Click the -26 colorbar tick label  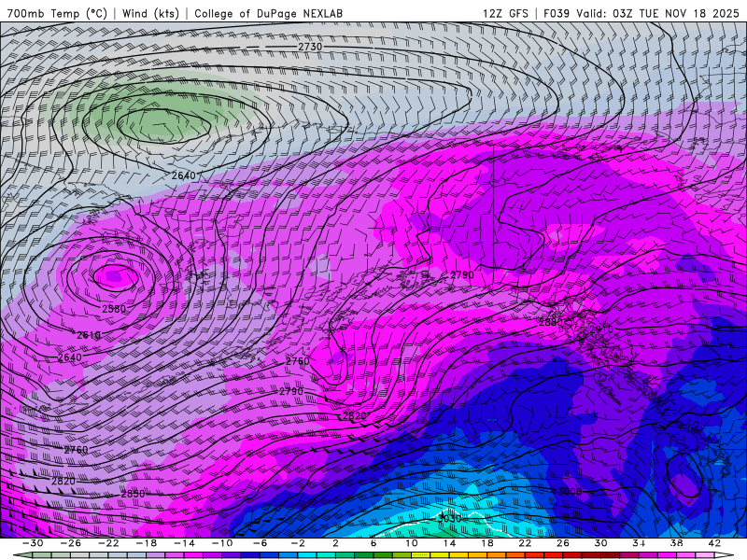click(x=71, y=543)
